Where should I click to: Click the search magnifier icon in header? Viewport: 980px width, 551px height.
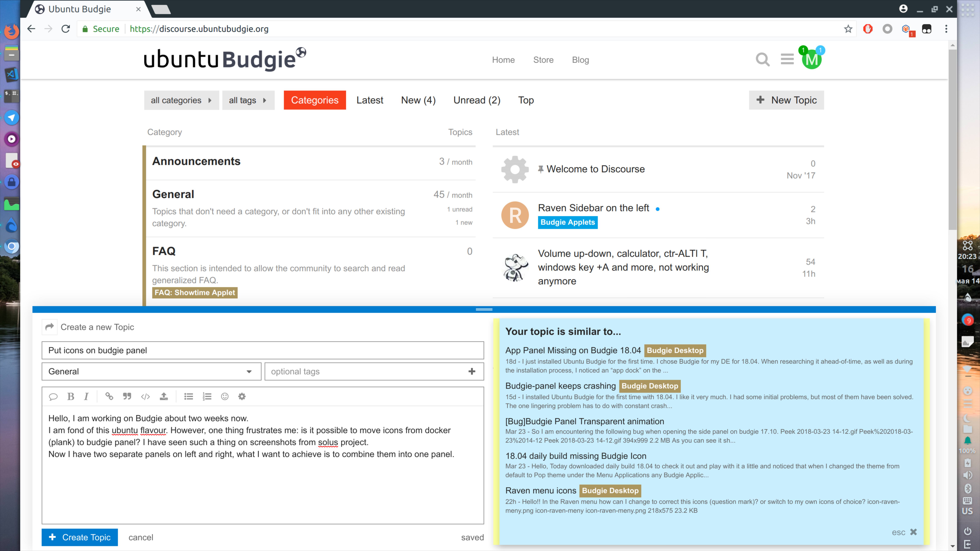pos(762,59)
